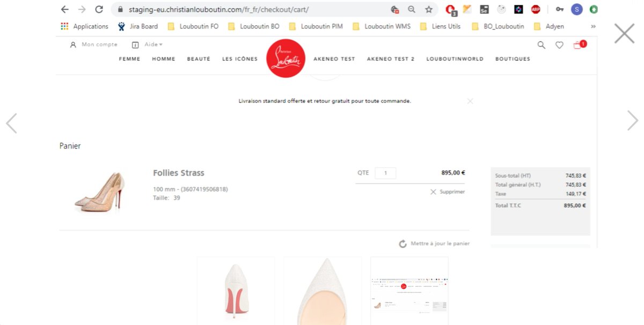Open the Louboutin BO bookmark folder
The width and height of the screenshot is (644, 325).
(x=254, y=26)
